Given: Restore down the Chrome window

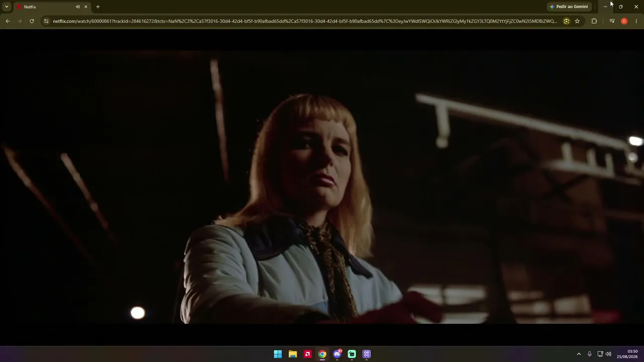Looking at the screenshot, I should tap(620, 7).
